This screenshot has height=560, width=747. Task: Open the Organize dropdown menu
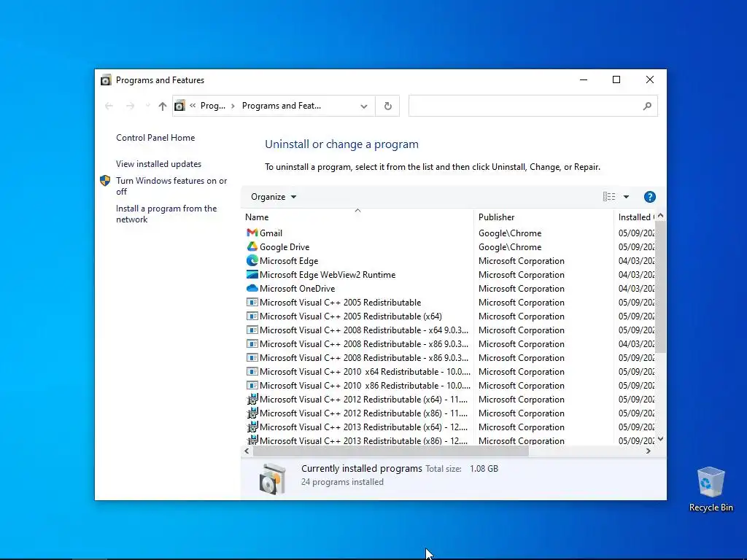pyautogui.click(x=274, y=197)
